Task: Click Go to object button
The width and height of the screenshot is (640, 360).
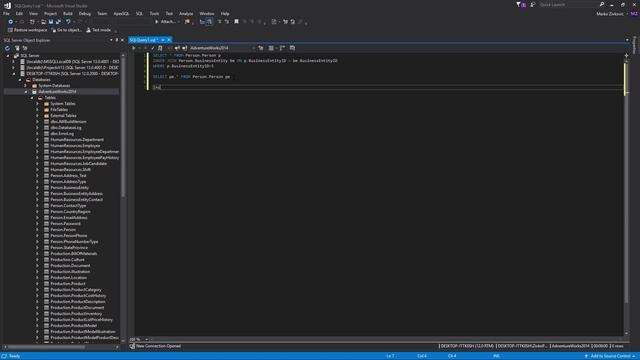Action: tap(66, 30)
